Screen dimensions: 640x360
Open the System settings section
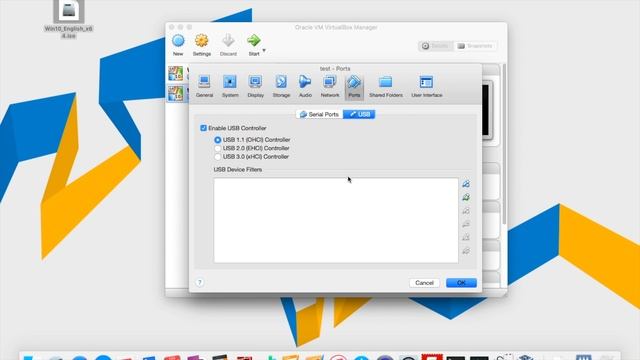[x=230, y=86]
